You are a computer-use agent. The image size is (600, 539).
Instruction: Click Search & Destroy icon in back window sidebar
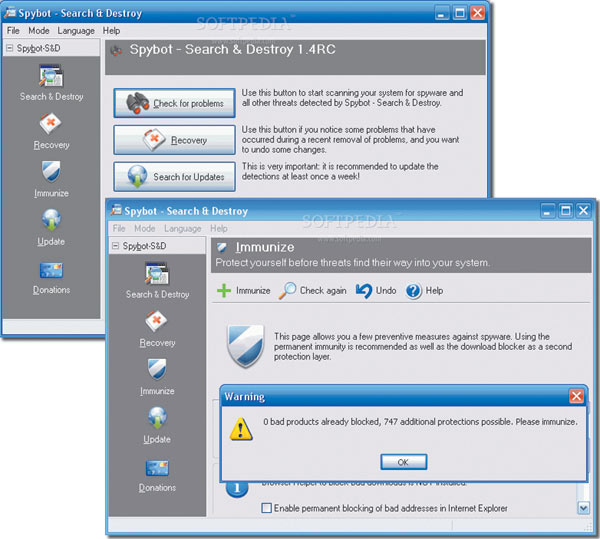[51, 77]
